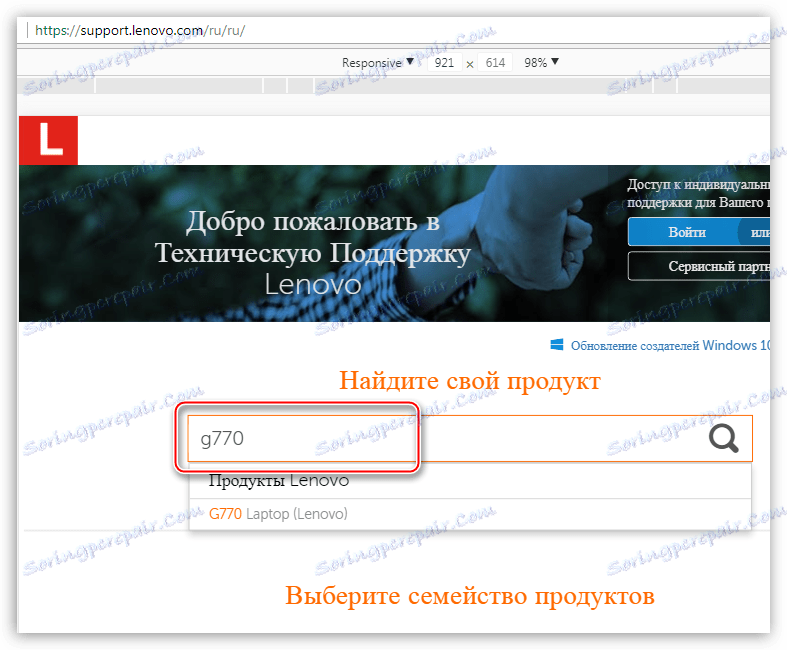Click the magnifier search icon
Viewport: 787px width, 650px height.
(x=723, y=439)
